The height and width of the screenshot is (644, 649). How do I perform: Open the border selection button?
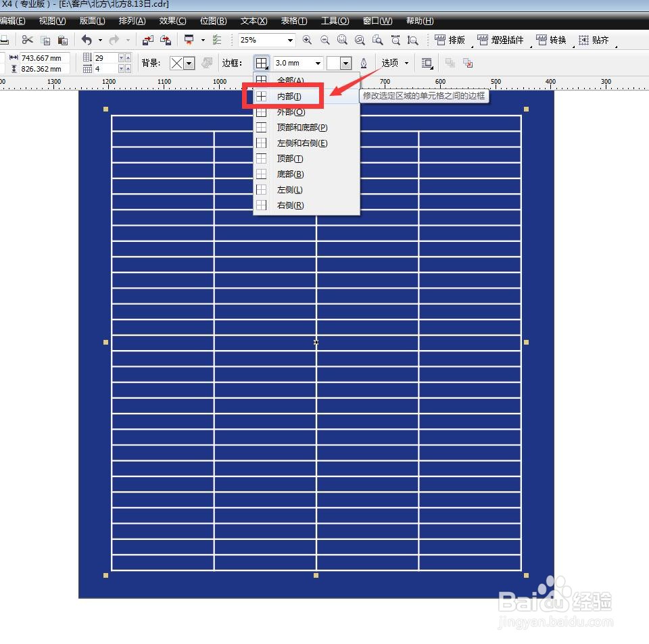pyautogui.click(x=262, y=64)
